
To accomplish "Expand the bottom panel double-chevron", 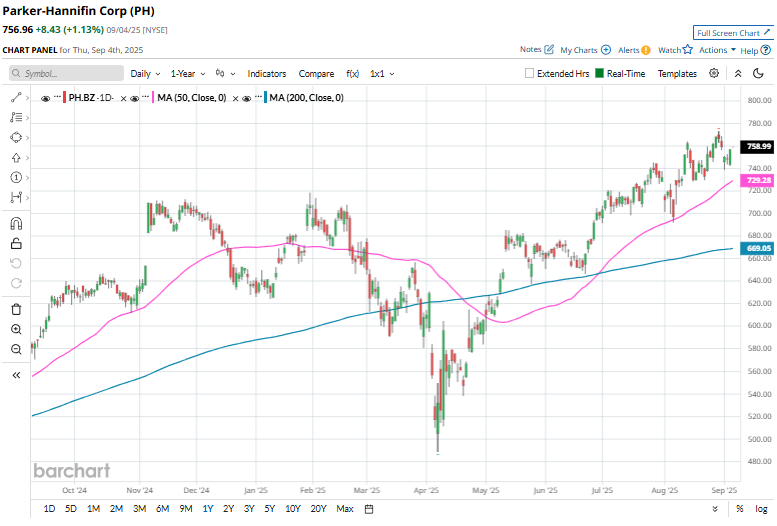I will [715, 509].
